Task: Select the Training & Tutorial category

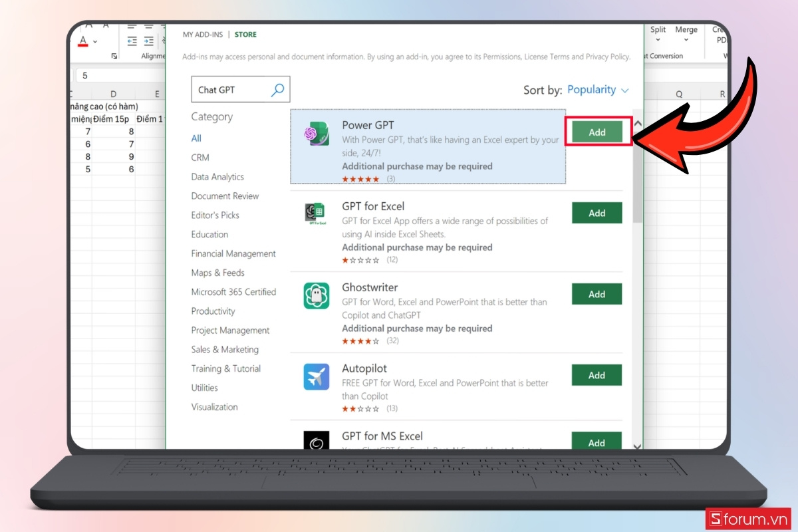Action: point(225,368)
